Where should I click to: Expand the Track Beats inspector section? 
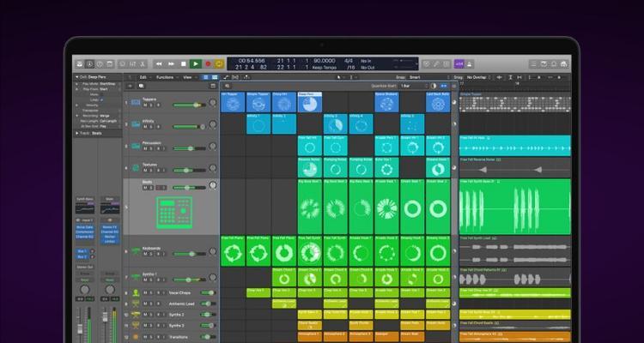[76, 134]
